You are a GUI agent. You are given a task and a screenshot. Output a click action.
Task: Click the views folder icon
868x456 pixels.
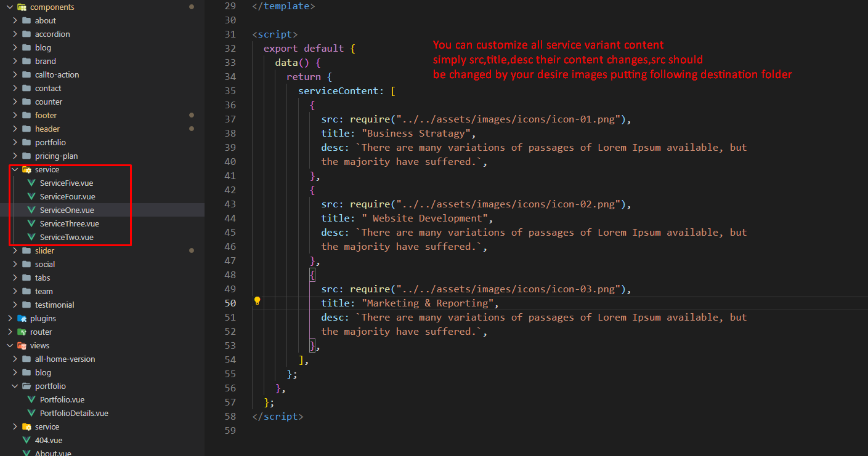(x=22, y=345)
